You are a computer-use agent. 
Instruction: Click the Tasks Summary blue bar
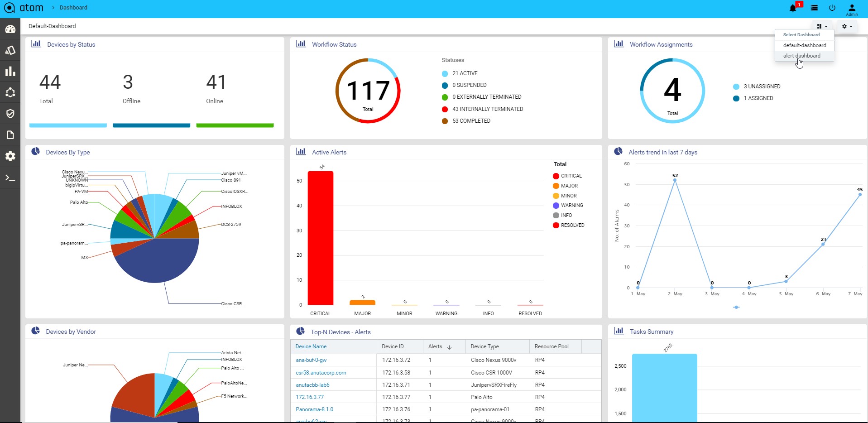coord(665,388)
